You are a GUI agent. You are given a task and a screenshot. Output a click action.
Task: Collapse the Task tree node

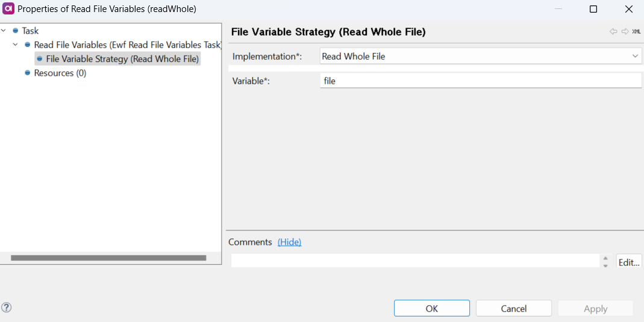click(x=4, y=31)
